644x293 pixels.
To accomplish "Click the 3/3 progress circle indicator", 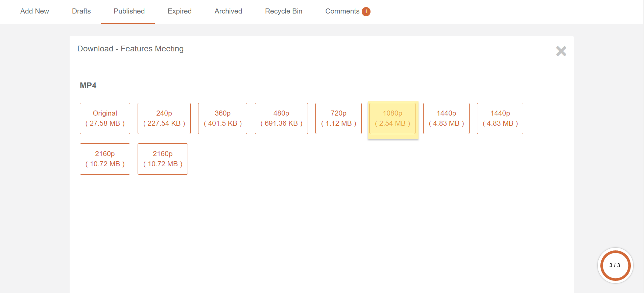I will point(615,266).
